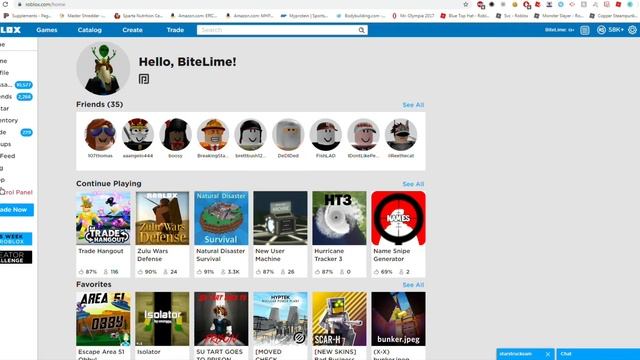Open the bunker.jpeg favorite game
Image resolution: width=640 pixels, height=360 pixels.
coord(398,325)
